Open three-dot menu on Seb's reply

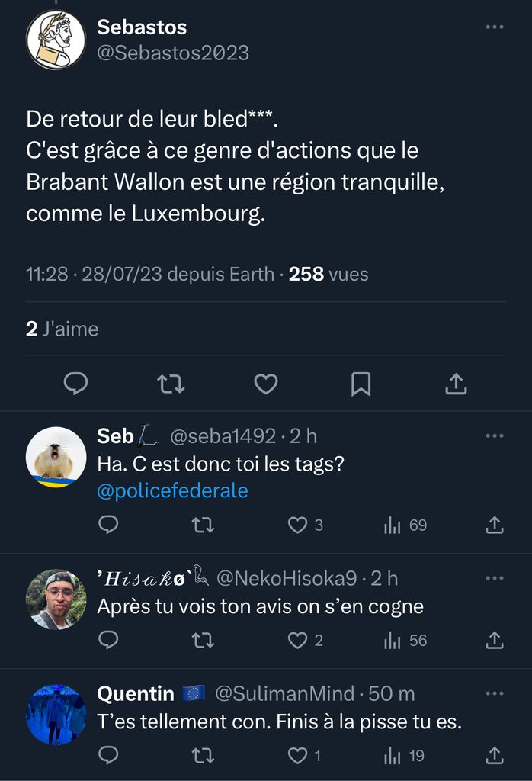pos(495,436)
